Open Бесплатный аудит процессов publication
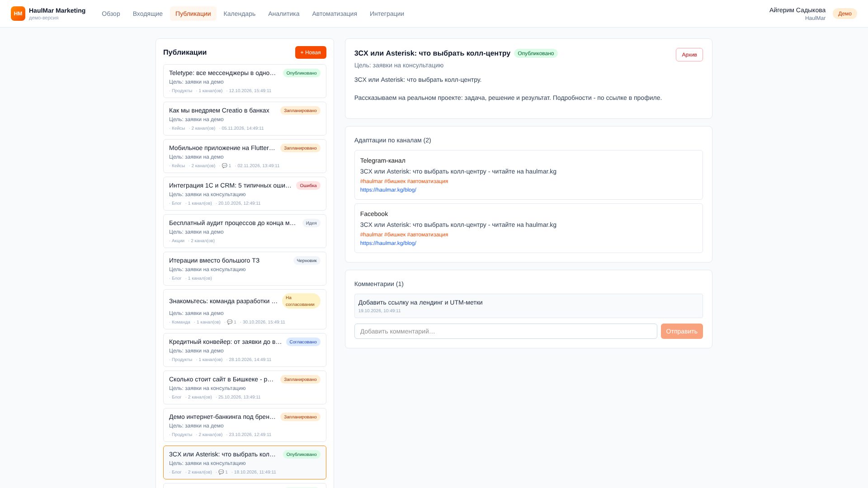 (x=245, y=231)
